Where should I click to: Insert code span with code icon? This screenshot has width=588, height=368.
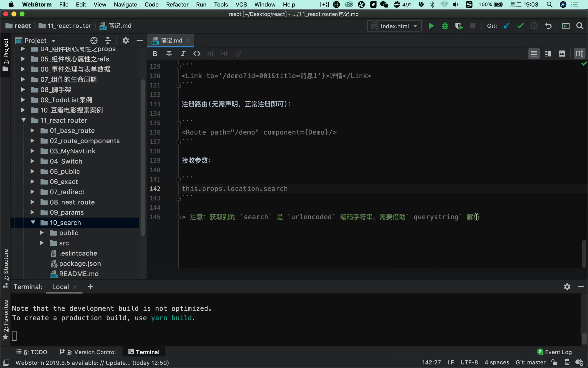click(x=197, y=54)
